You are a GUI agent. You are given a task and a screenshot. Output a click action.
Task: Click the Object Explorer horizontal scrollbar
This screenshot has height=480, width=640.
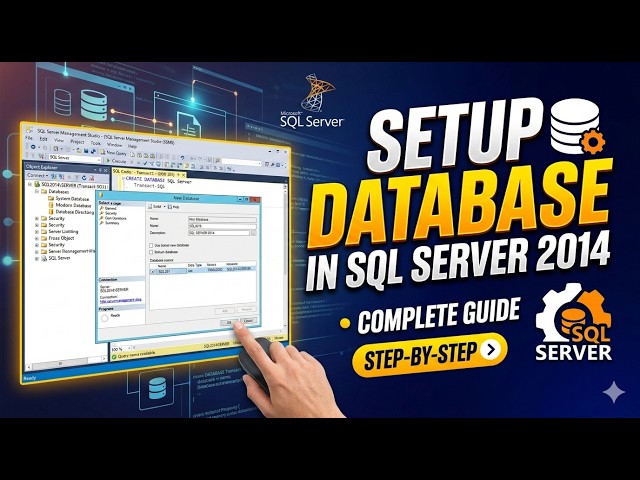(65, 363)
